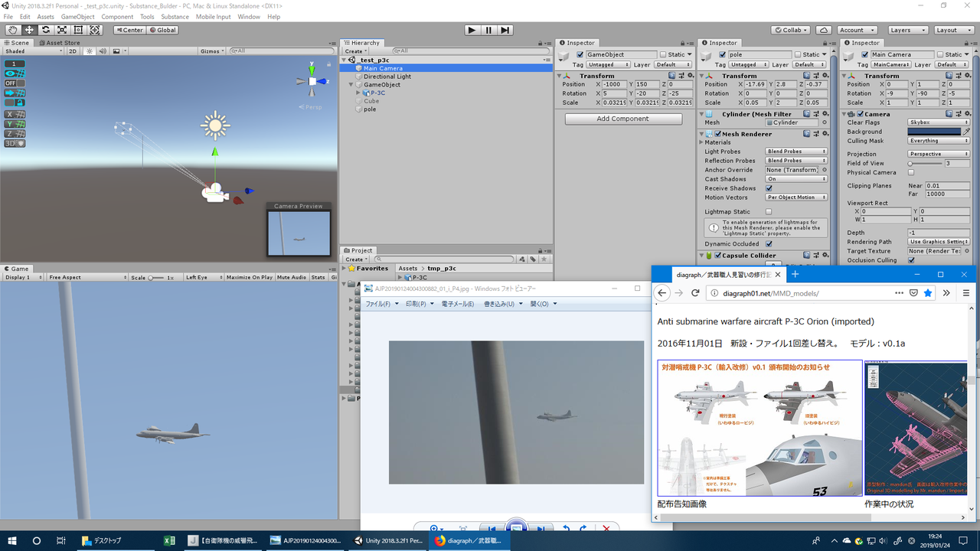The width and height of the screenshot is (980, 551).
Task: Expand the P-3C hierarchy item
Action: 358,93
